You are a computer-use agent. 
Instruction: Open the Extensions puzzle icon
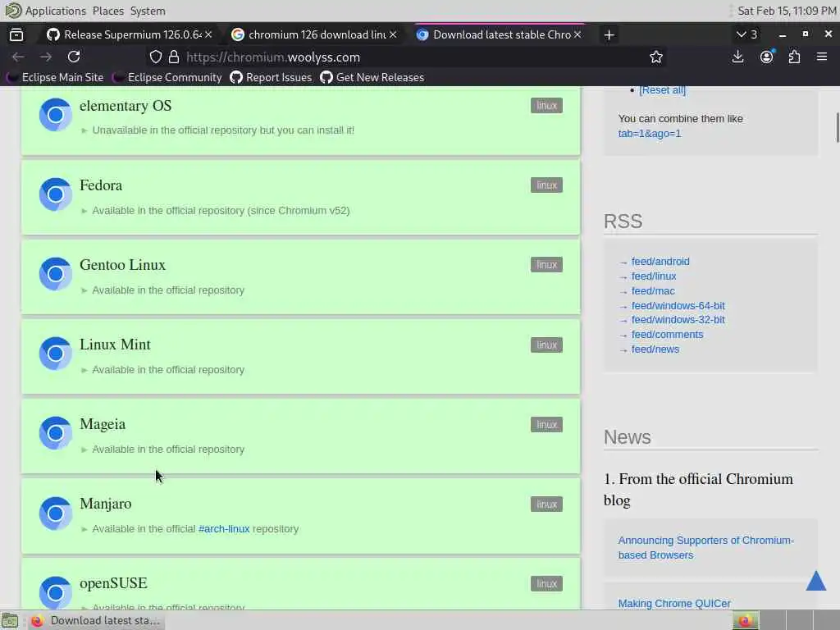(x=794, y=57)
